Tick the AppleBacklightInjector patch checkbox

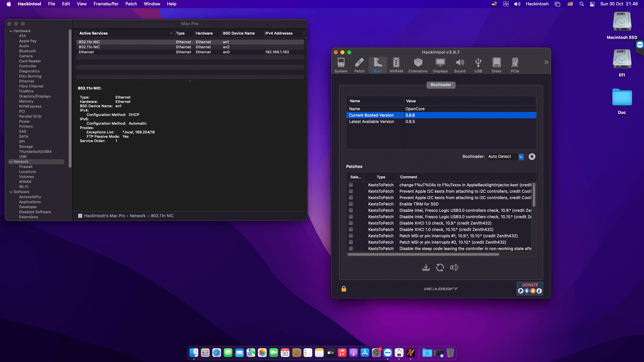click(351, 185)
